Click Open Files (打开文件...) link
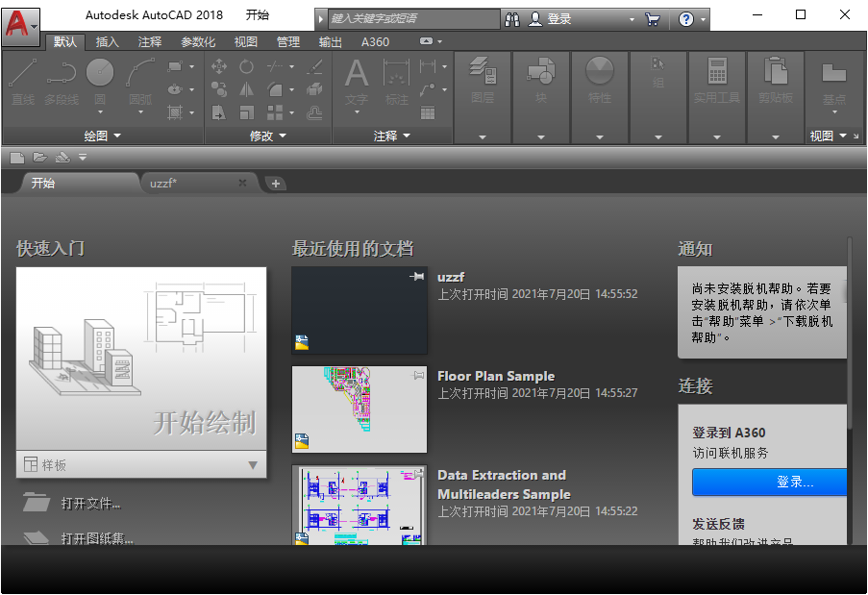This screenshot has height=595, width=868. pos(90,504)
